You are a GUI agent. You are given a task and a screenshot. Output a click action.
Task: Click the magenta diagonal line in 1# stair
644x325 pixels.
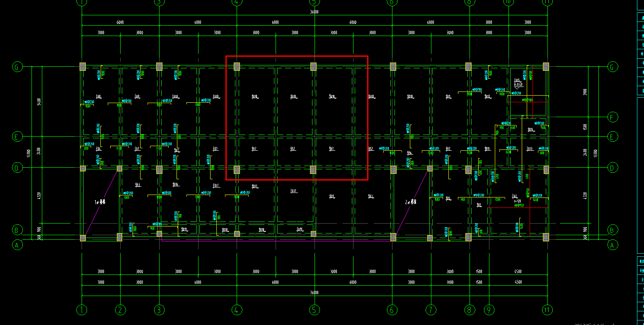[x=101, y=203]
